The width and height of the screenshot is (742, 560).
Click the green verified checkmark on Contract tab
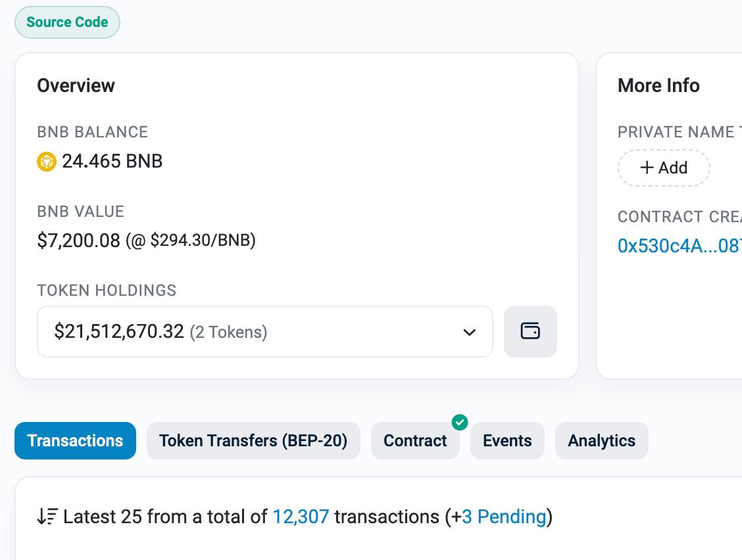pyautogui.click(x=460, y=423)
